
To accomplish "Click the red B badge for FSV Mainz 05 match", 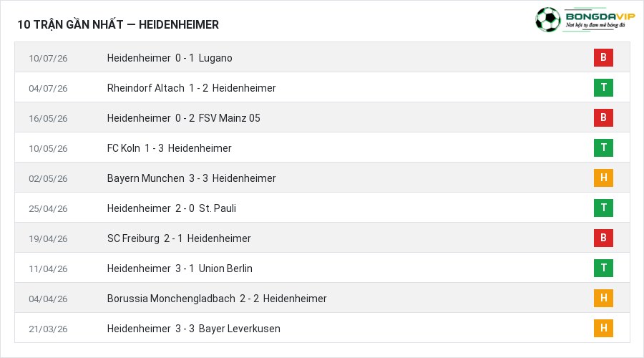I will pos(603,117).
